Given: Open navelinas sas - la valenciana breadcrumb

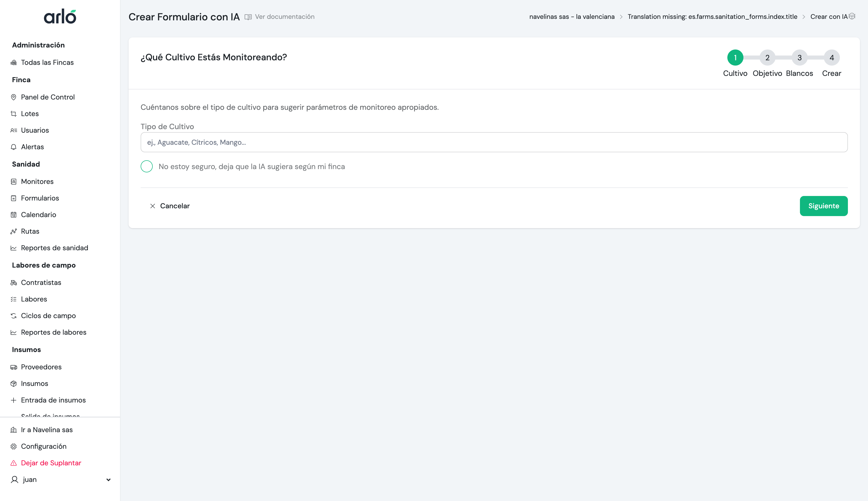Looking at the screenshot, I should (572, 17).
